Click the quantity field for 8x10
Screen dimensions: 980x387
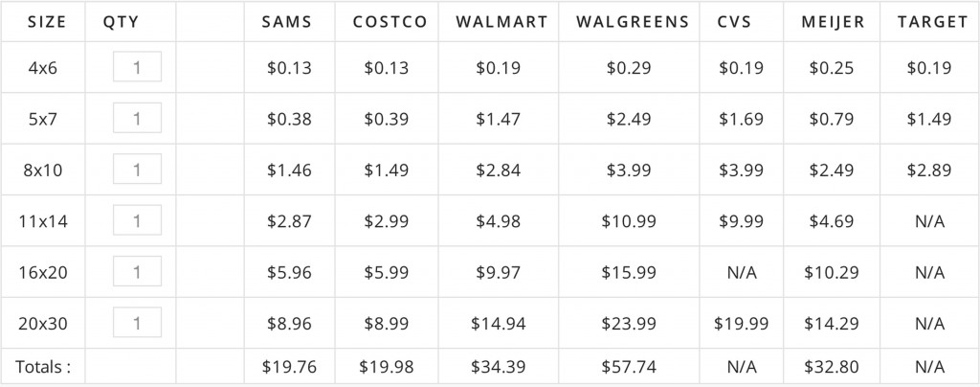point(137,169)
